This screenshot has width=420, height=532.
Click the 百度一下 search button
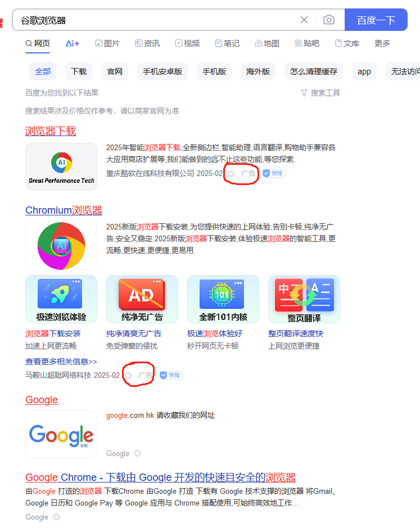376,20
